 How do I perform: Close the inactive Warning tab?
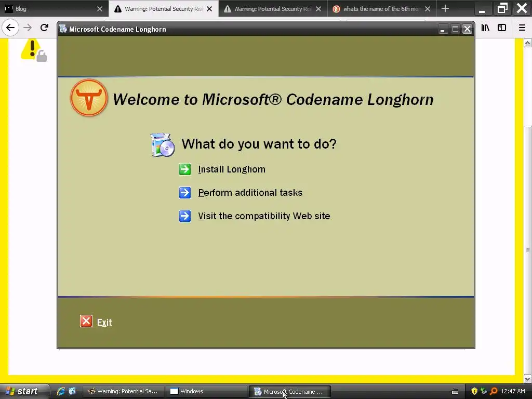318,9
